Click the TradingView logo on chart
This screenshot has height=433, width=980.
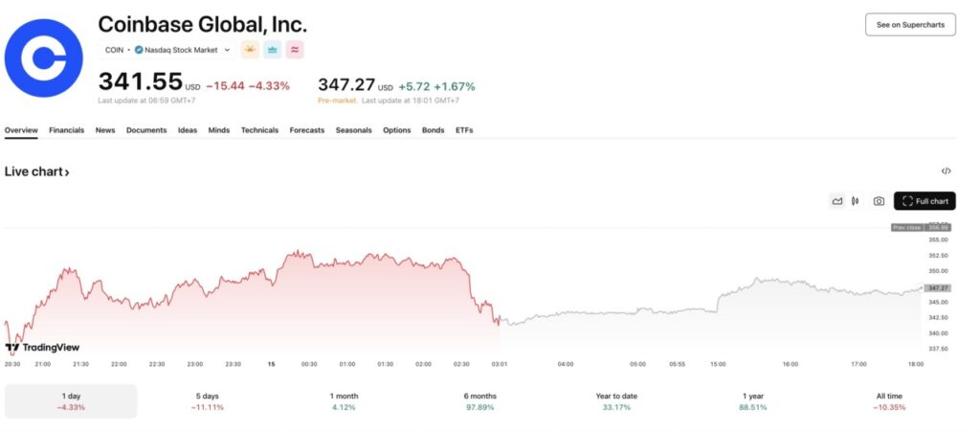(43, 348)
